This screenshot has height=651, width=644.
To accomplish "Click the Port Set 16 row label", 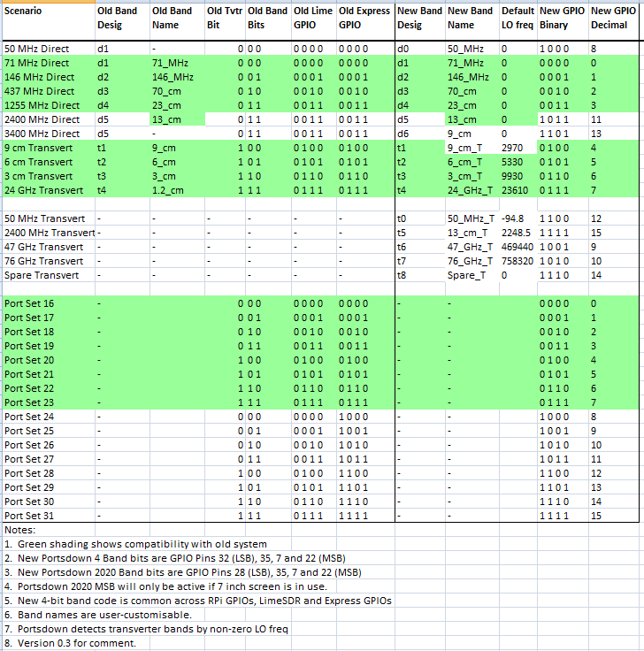I will click(29, 303).
